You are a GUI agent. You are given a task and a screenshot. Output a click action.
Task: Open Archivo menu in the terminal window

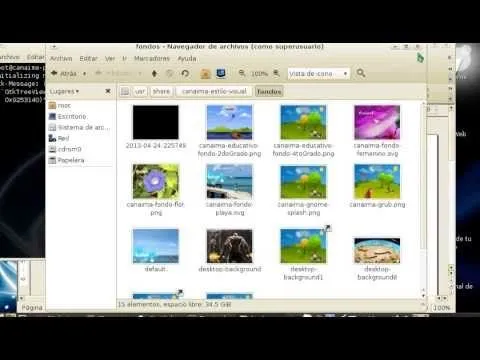click(x=9, y=57)
